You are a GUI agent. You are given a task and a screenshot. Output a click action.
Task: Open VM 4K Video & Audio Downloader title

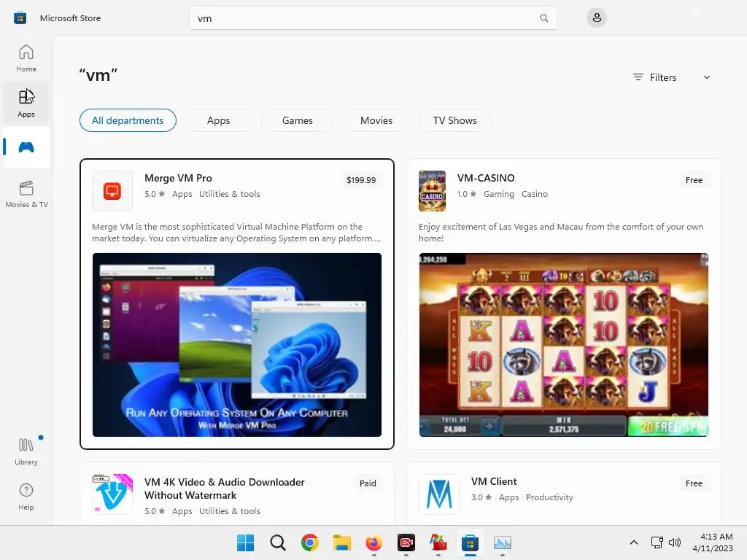tap(225, 489)
